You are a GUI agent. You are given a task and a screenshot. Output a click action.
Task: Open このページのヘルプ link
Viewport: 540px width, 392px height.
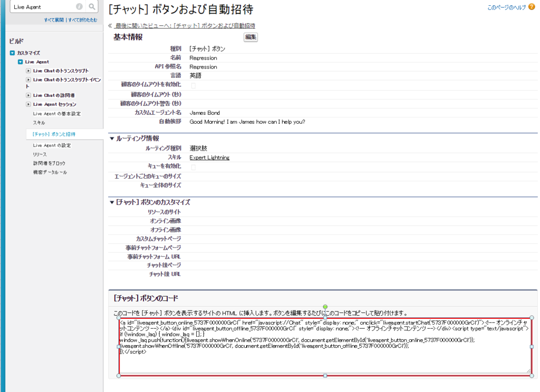[x=506, y=7]
